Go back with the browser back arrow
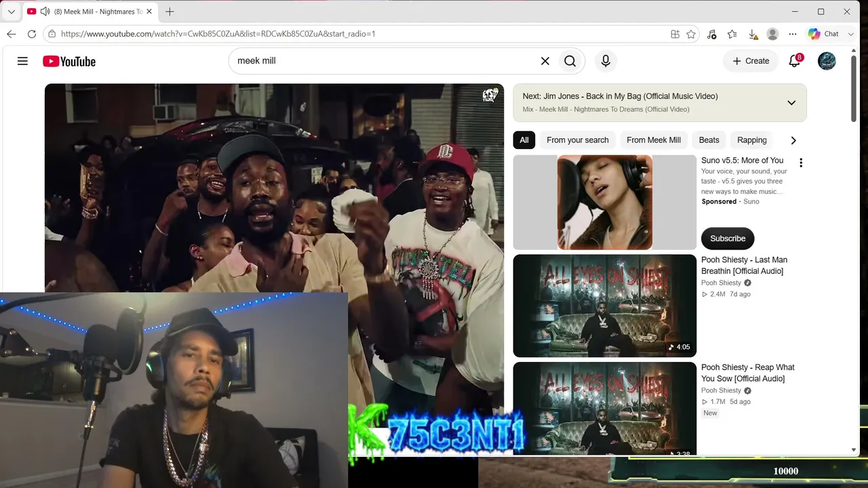This screenshot has height=488, width=868. pos(12,34)
